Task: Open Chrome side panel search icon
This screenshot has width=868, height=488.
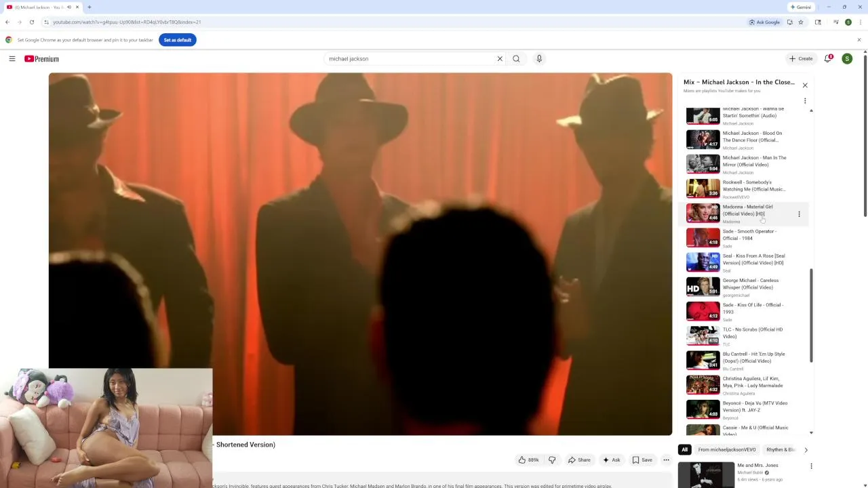Action: [x=818, y=22]
